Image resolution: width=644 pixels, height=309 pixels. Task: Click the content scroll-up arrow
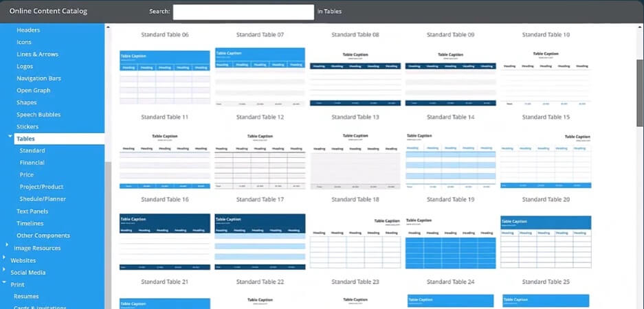click(x=640, y=27)
